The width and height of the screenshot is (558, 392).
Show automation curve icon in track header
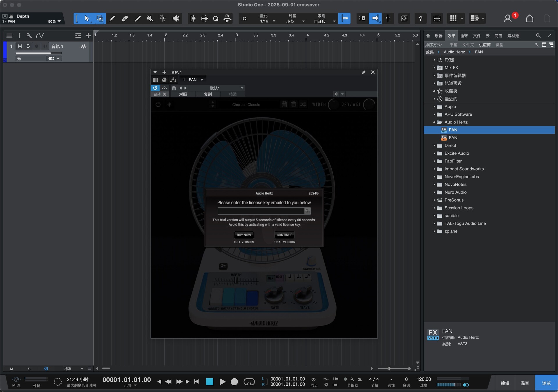tap(40, 35)
